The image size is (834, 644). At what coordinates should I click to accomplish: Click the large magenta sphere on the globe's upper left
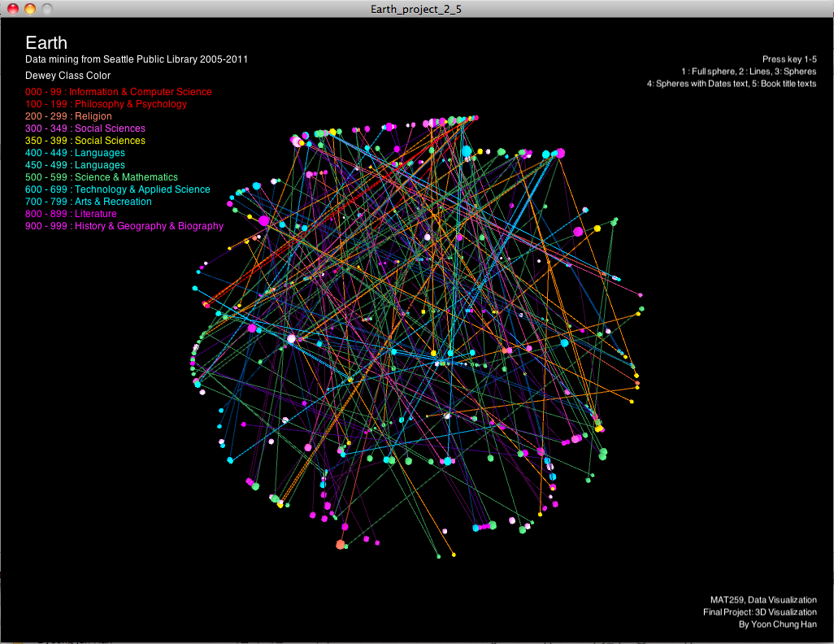(264, 220)
